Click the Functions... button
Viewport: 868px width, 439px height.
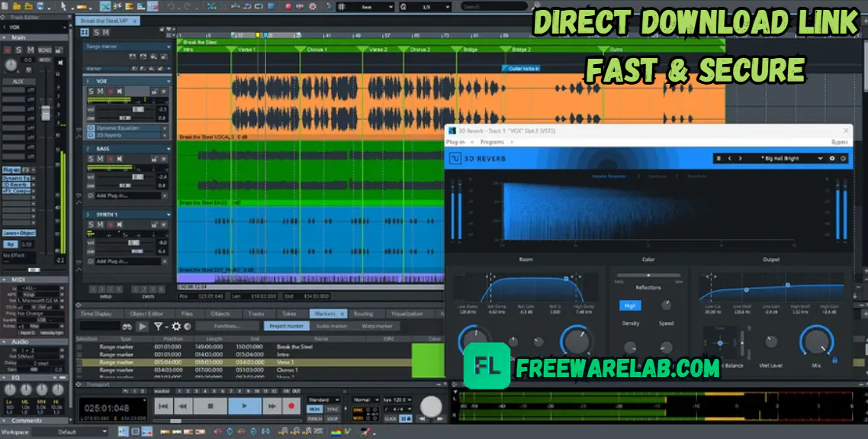pyautogui.click(x=227, y=327)
